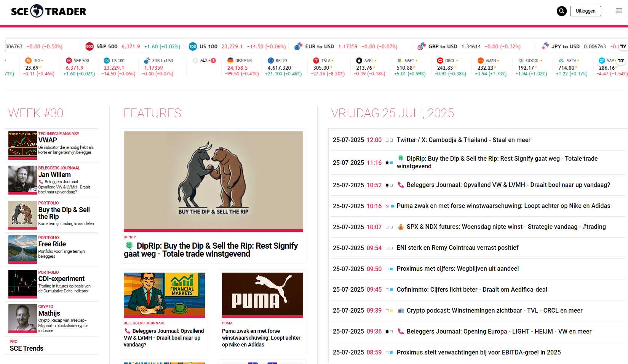Screen dimensions: 628x364
Task: Click the red arrow marker in the 10:16 row
Action: tap(387, 206)
